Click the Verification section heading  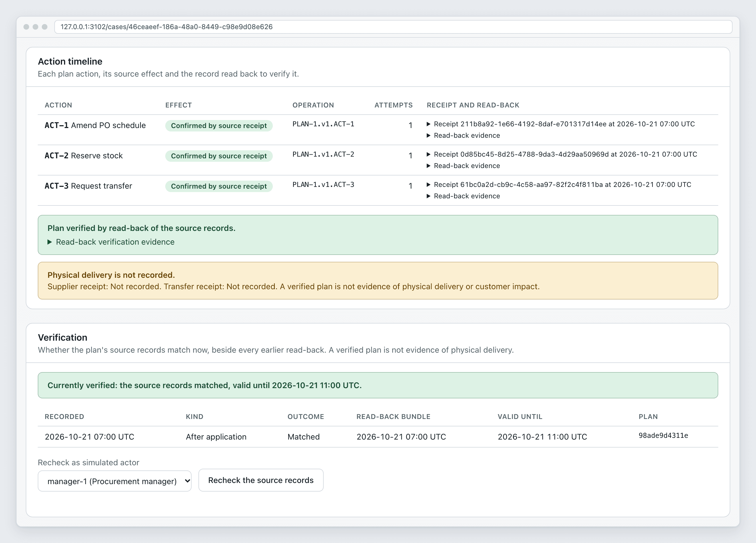(63, 338)
